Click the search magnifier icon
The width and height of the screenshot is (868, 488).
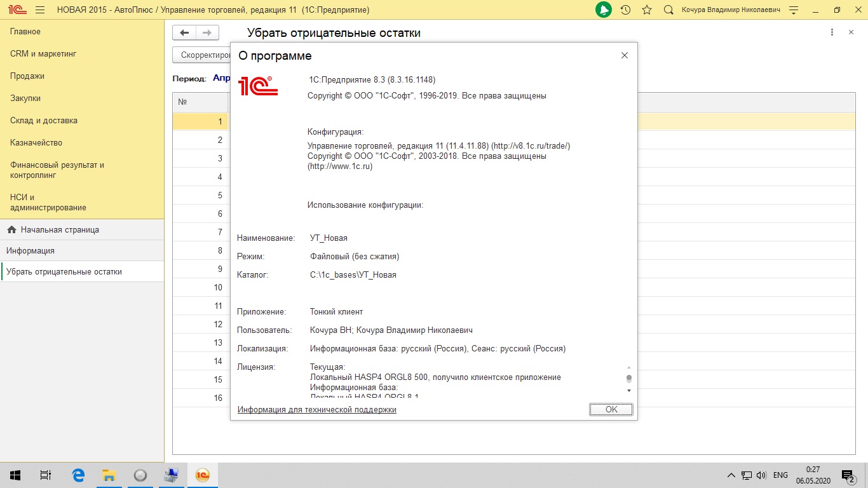pyautogui.click(x=668, y=10)
